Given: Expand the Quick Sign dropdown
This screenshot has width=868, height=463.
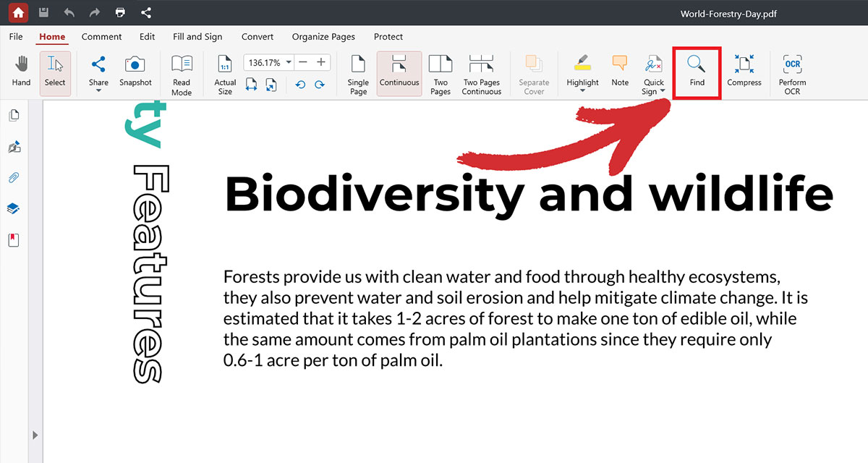Looking at the screenshot, I should (x=663, y=91).
